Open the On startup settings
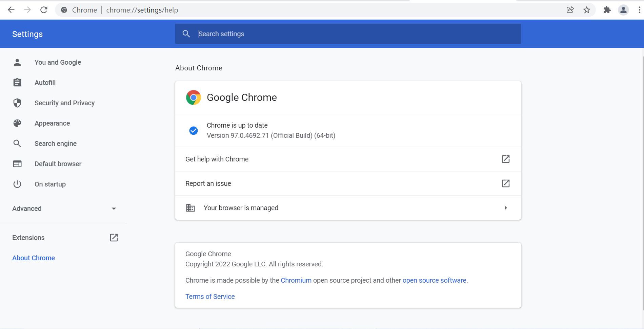Viewport: 644px width, 329px height. pos(50,184)
